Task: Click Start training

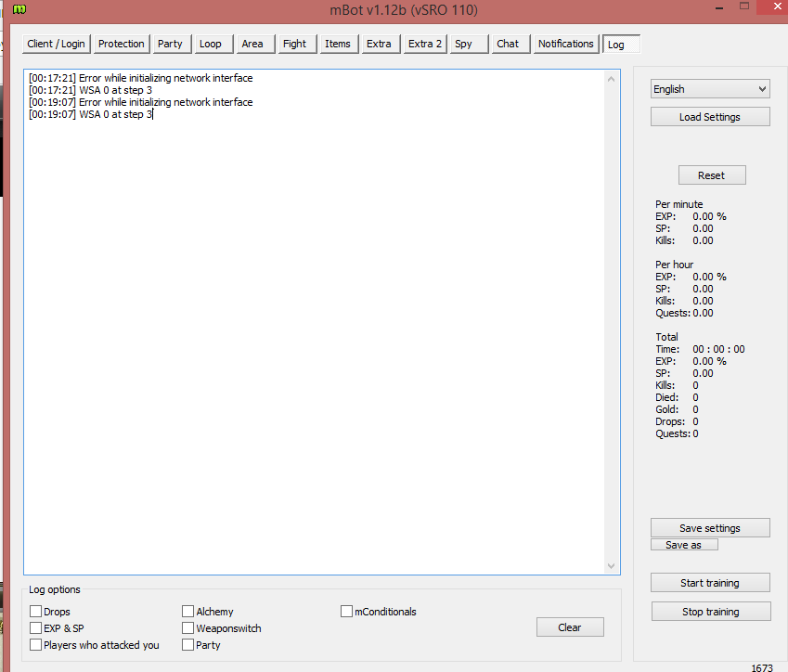Action: point(710,583)
